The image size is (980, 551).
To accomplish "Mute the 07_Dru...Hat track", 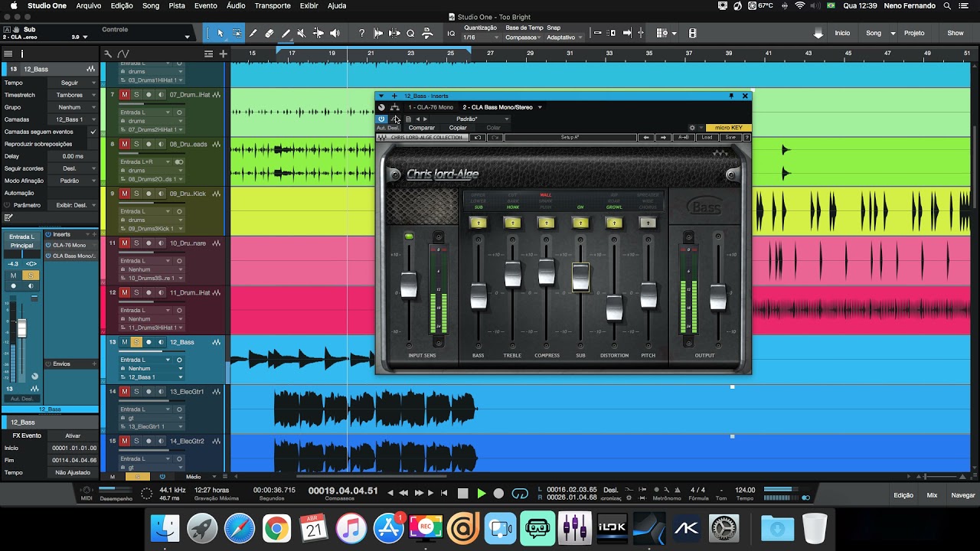I will click(x=124, y=95).
